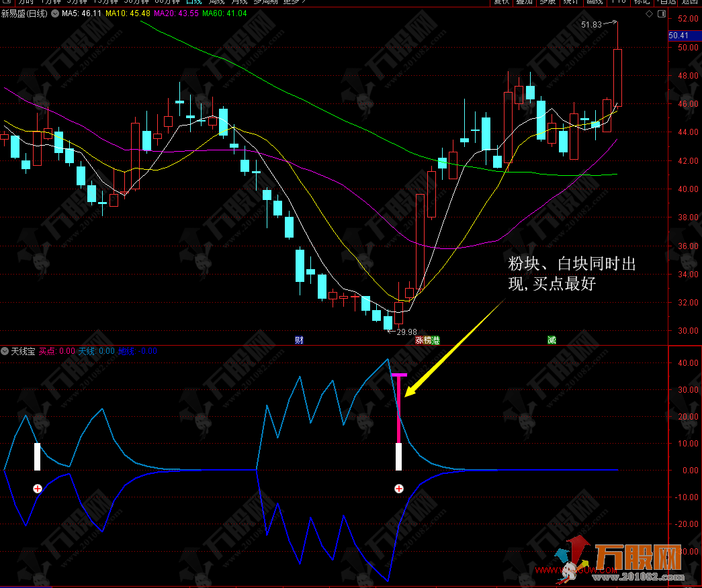
Task: Click the last candlestick with 51.83 high
Action: [617, 77]
